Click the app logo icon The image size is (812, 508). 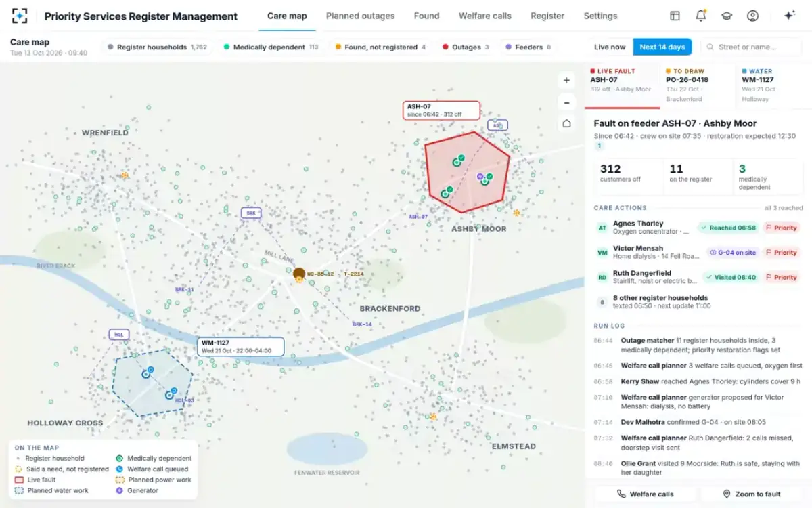pos(20,16)
